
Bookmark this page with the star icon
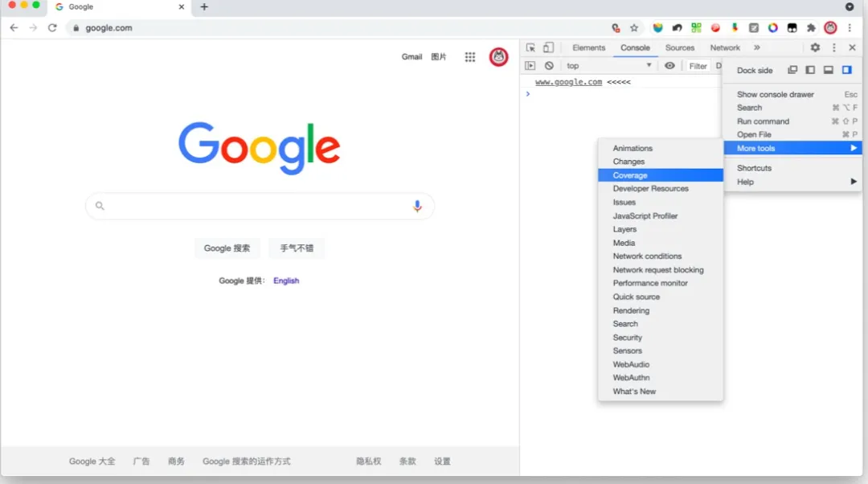(x=634, y=27)
